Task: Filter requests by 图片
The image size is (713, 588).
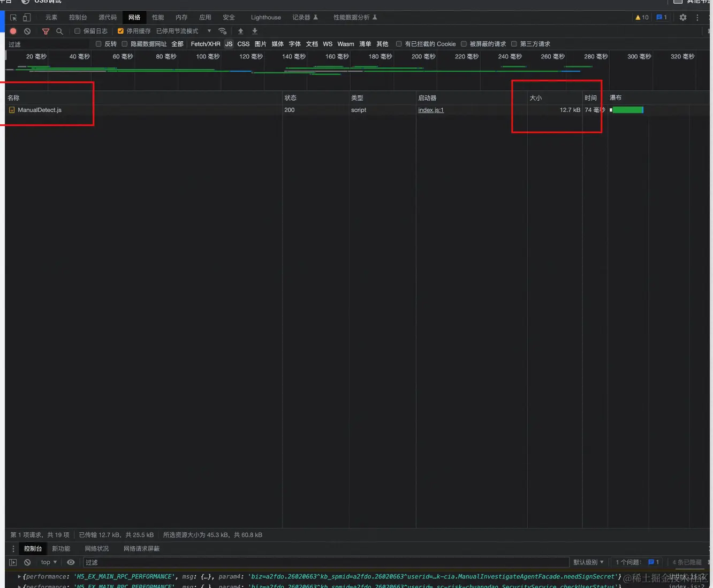Action: (261, 44)
